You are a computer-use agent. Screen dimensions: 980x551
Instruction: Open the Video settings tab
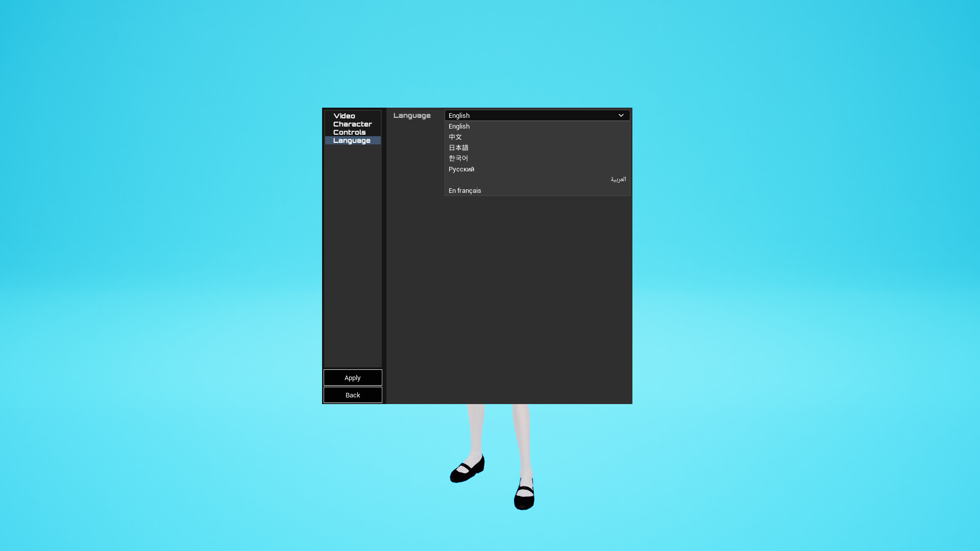345,116
